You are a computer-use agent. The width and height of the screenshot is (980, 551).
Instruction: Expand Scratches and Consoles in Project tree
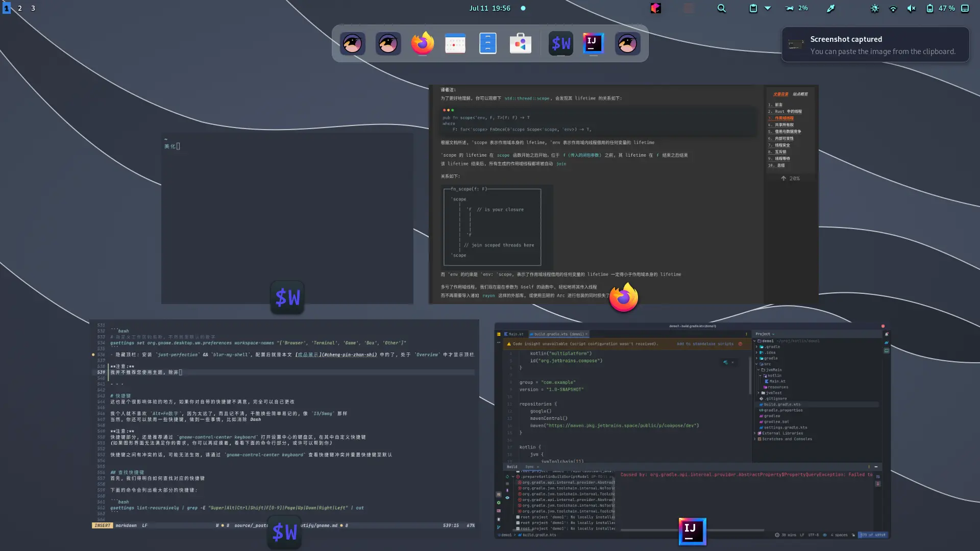coord(754,439)
